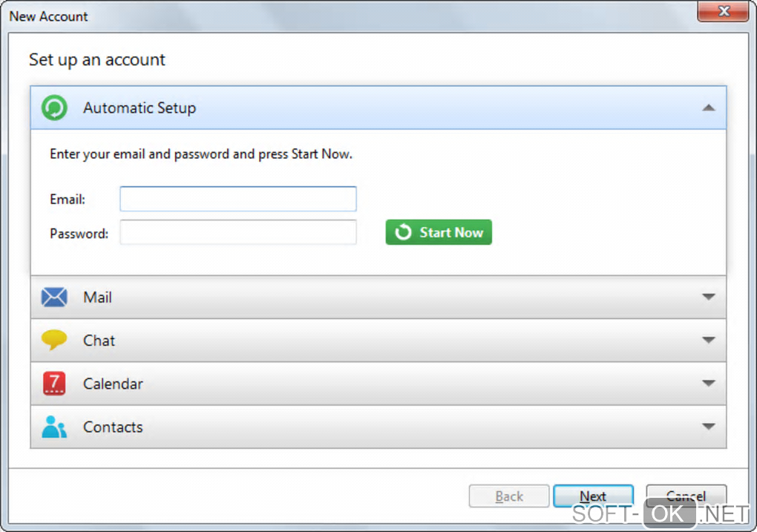Open the Chat section header label
Screen dimensions: 757x532
pyautogui.click(x=99, y=341)
